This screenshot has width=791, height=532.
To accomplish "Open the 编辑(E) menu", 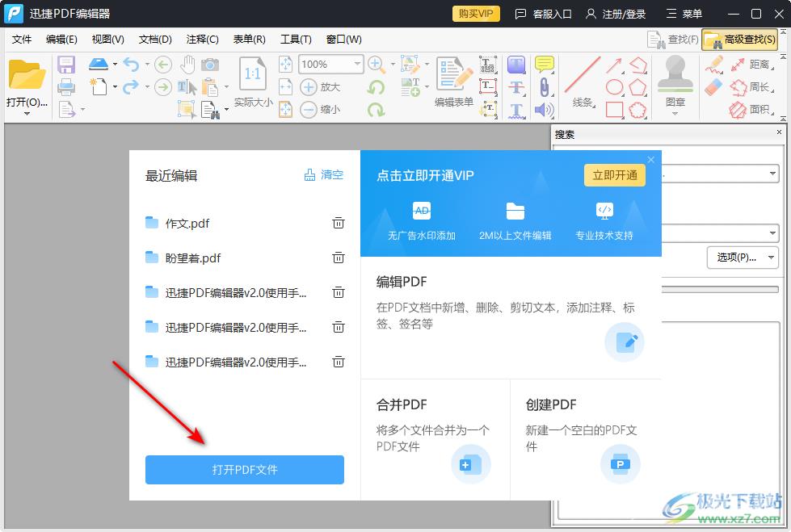I will 61,40.
